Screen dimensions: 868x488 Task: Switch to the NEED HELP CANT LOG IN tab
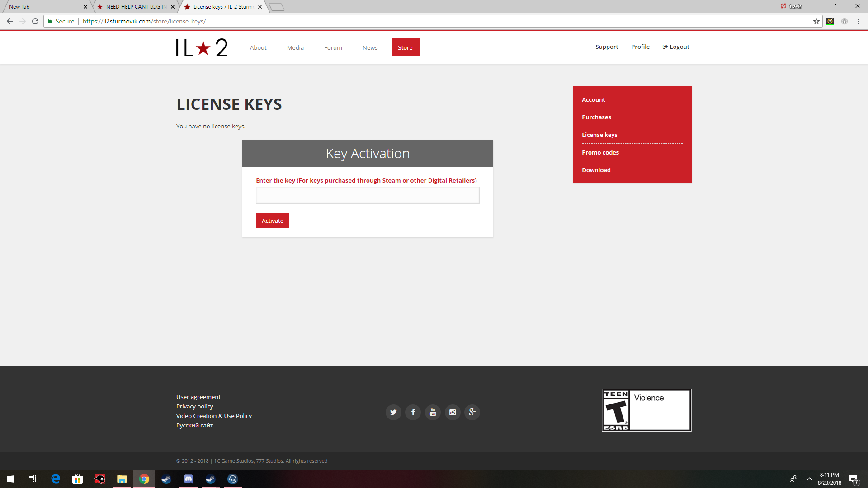coord(136,7)
